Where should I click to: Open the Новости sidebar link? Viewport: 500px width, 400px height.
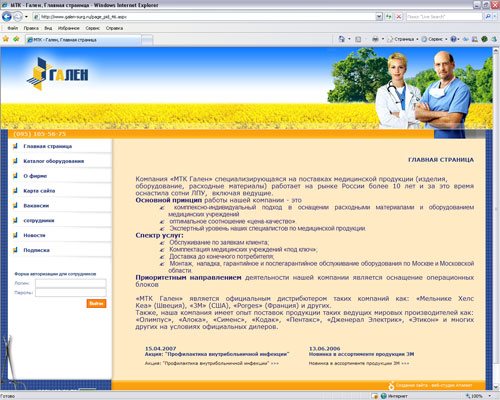pyautogui.click(x=34, y=235)
